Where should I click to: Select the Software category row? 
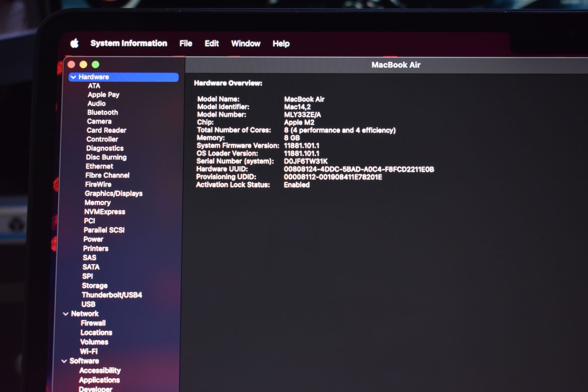[x=84, y=361]
